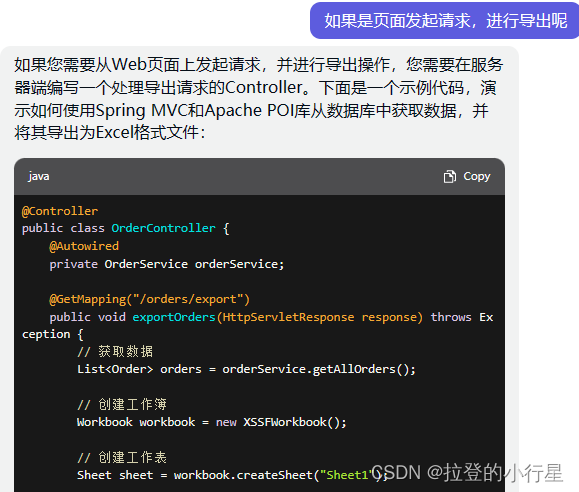Click 'new XSSFWorkbook();' code line
This screenshot has height=492, width=579.
pyautogui.click(x=281, y=422)
